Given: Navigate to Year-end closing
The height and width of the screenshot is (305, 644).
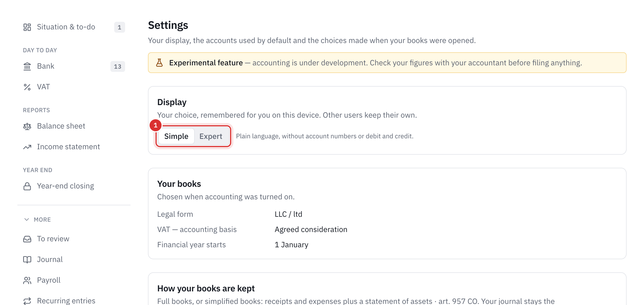Looking at the screenshot, I should pos(74,186).
